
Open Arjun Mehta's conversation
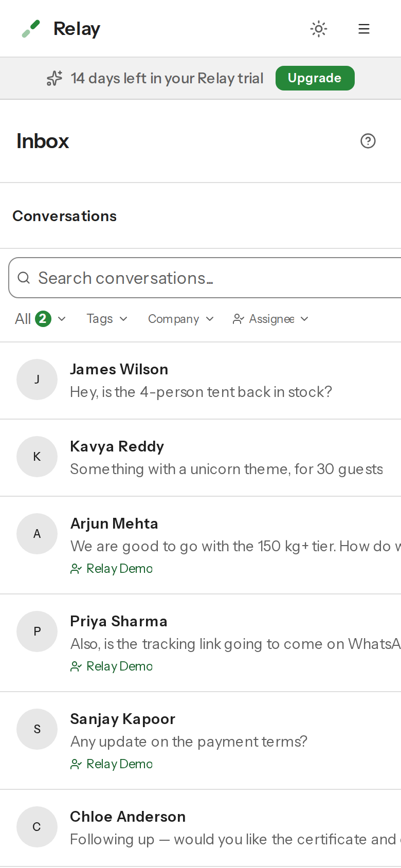(200, 545)
